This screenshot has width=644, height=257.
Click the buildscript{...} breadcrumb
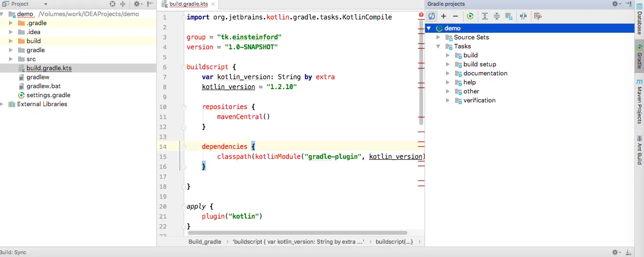(x=394, y=242)
